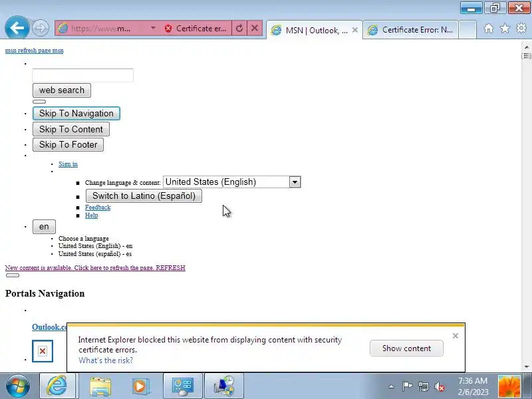Image resolution: width=532 pixels, height=399 pixels.
Task: Open the Windows Start menu orb
Action: click(x=18, y=386)
